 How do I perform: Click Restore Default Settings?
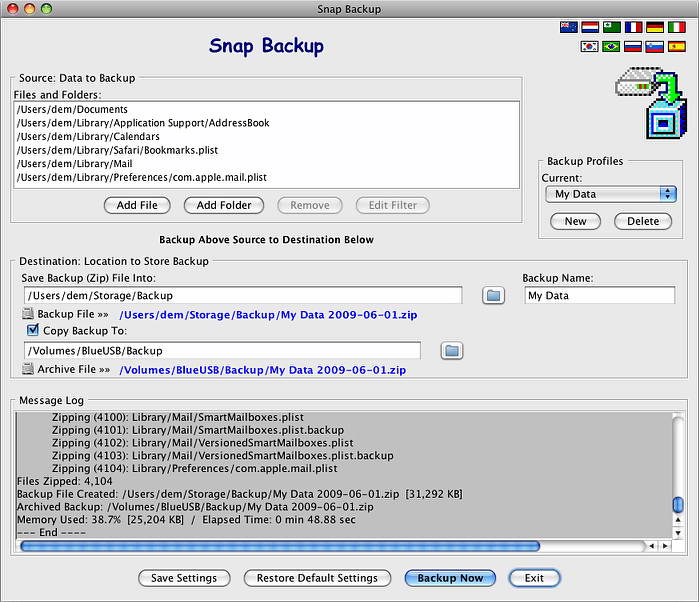[317, 578]
